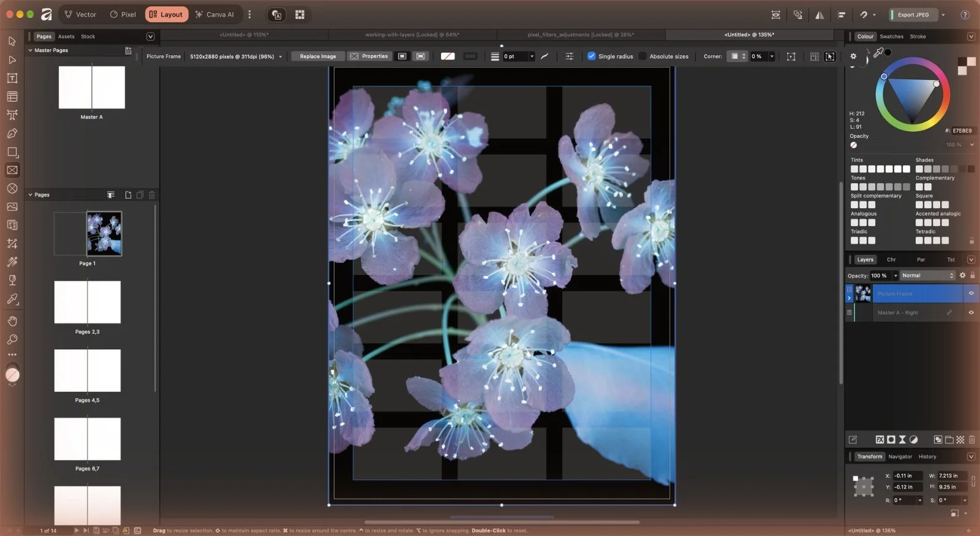Screen dimensions: 980x536
Task: Select the Picture Frame Rectangle tool
Action: pyautogui.click(x=12, y=170)
